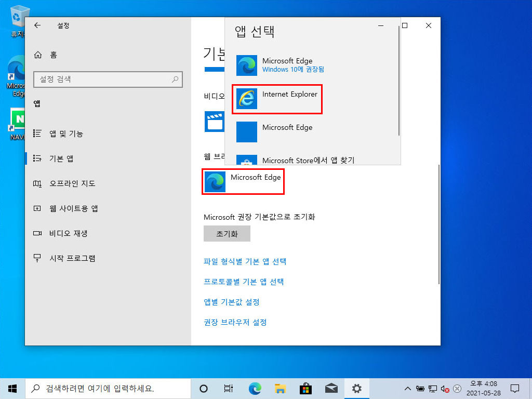The image size is (532, 399).
Task: Open the Windows Start menu
Action: tap(12, 389)
